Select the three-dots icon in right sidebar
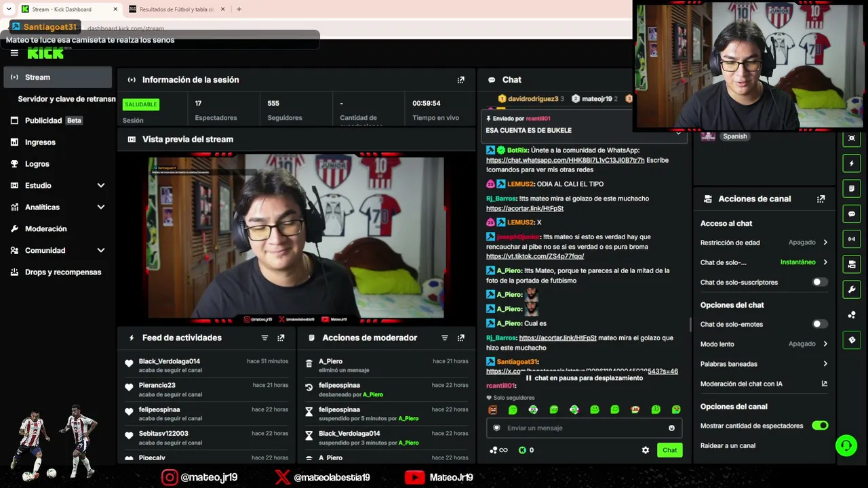Image resolution: width=868 pixels, height=488 pixels. [x=852, y=315]
